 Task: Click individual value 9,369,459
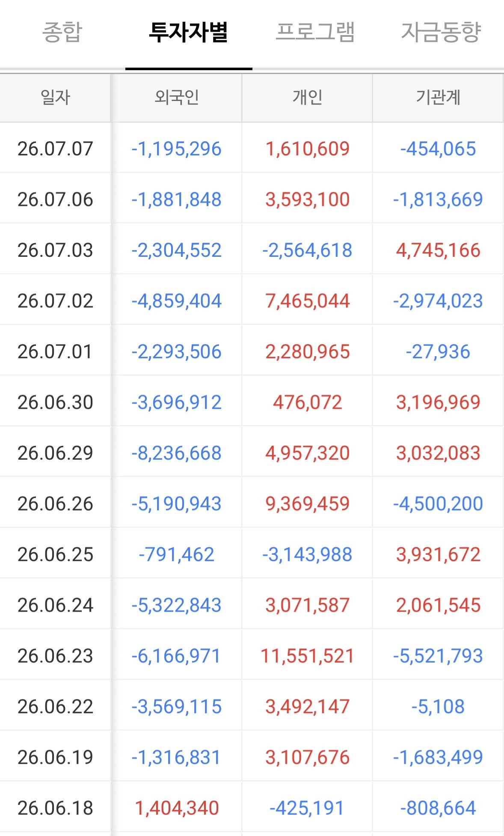pos(307,504)
